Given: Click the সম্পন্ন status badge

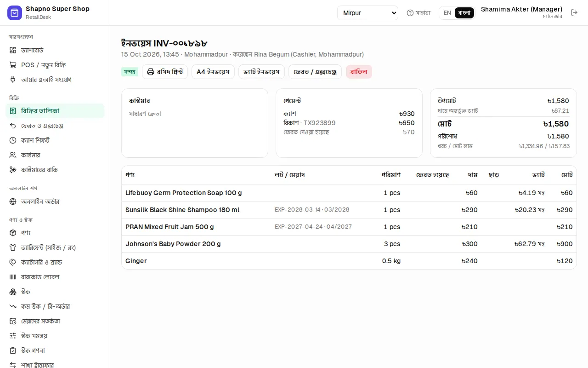Looking at the screenshot, I should tap(130, 72).
